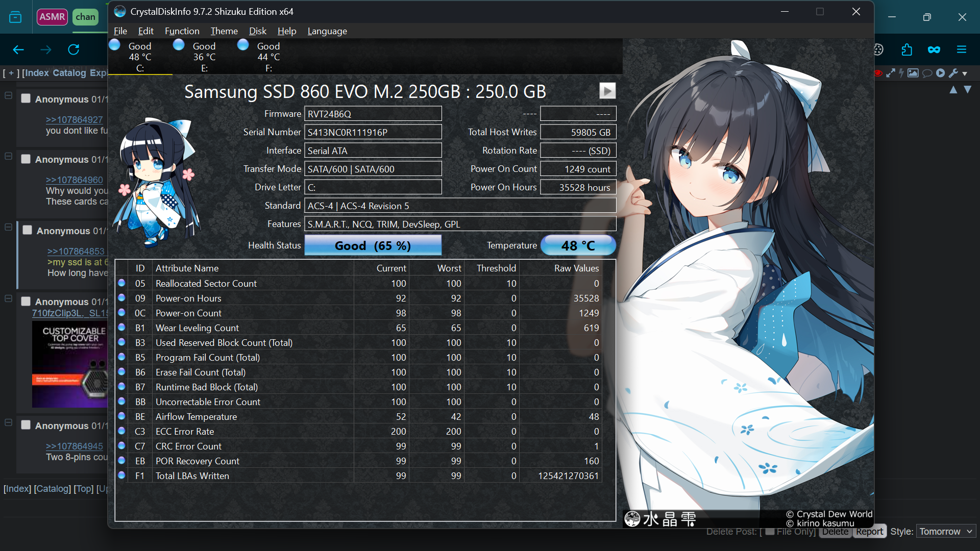This screenshot has height=551, width=980.
Task: Collapse the first post with minus button
Action: 8,95
